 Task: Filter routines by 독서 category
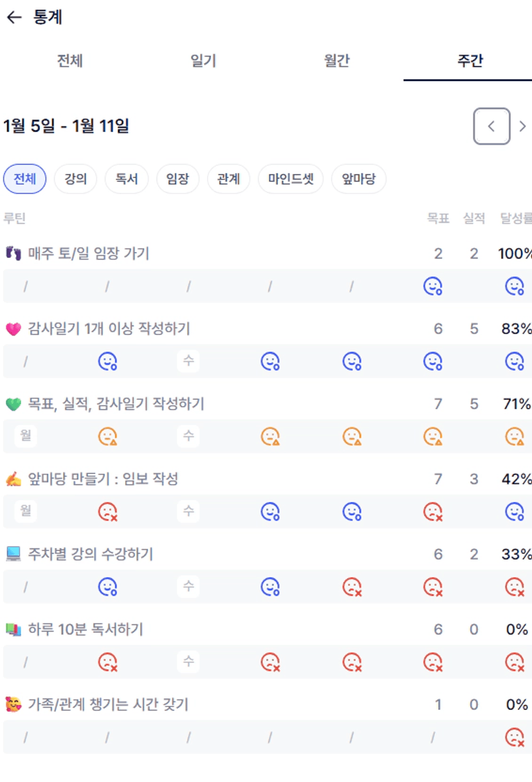pos(127,179)
